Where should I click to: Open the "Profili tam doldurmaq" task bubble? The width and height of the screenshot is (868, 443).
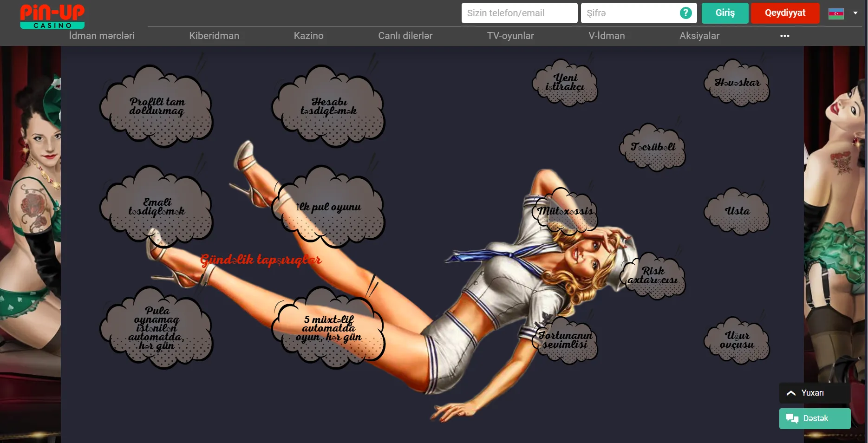(x=157, y=106)
